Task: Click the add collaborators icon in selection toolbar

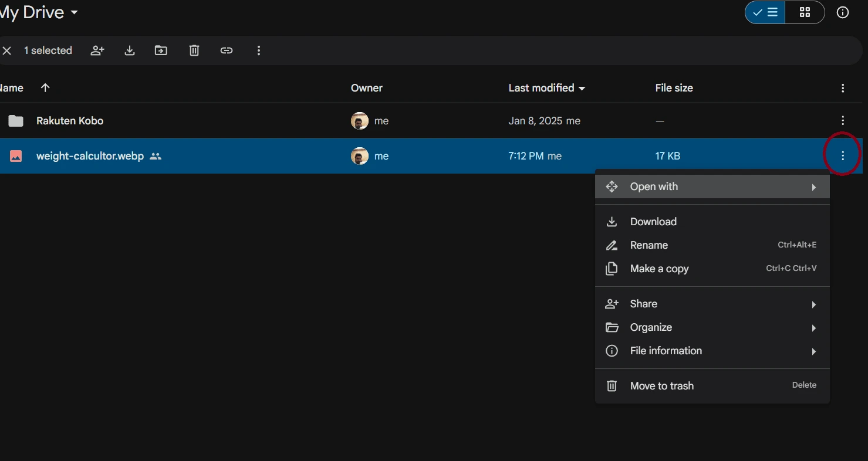Action: (97, 50)
